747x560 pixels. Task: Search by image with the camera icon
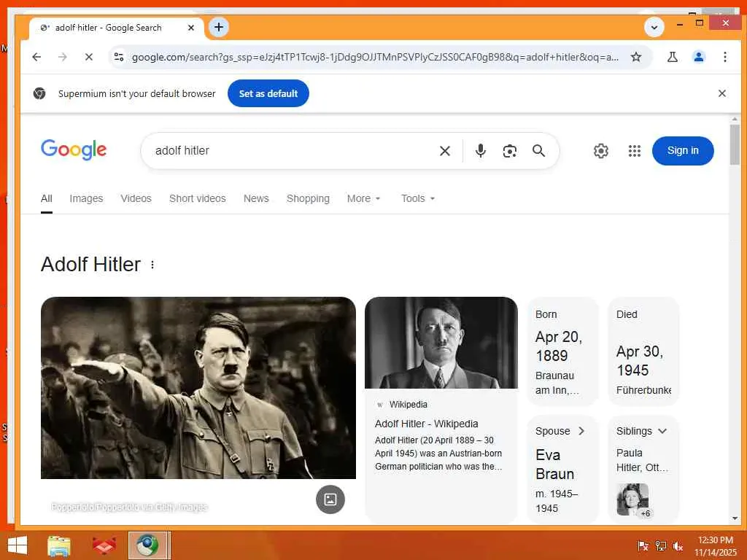click(x=510, y=151)
